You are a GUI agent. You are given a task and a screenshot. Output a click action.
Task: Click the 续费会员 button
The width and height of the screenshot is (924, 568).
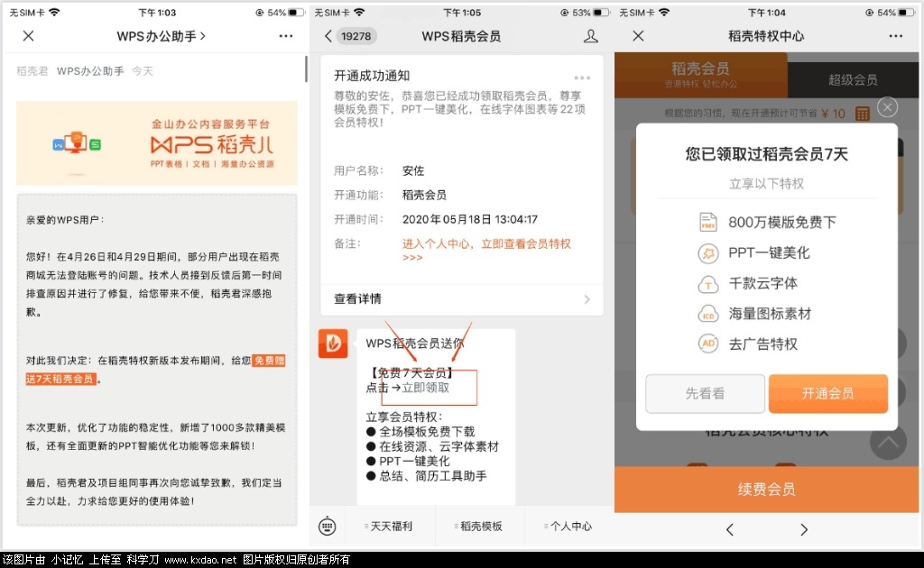point(766,490)
